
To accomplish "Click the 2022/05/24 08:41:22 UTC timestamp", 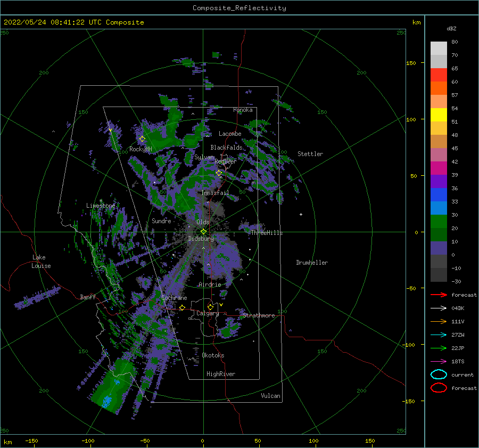I will pyautogui.click(x=74, y=22).
